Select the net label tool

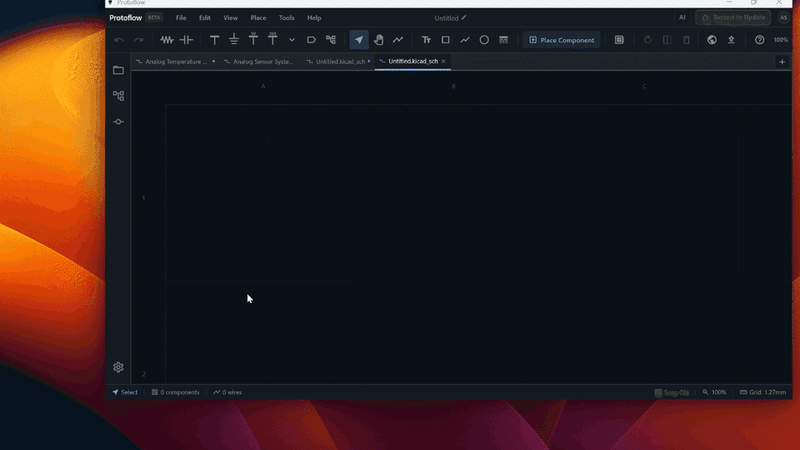(311, 40)
